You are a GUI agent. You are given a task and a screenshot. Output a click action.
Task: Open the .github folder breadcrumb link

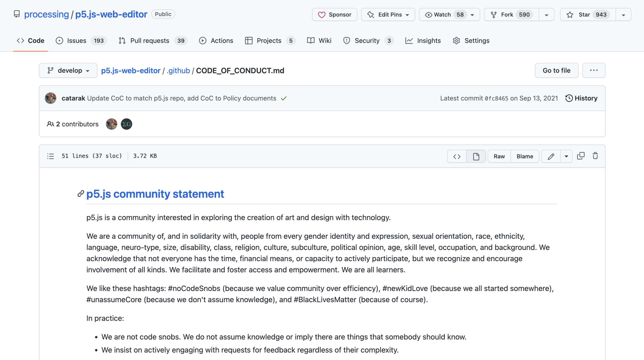click(178, 70)
